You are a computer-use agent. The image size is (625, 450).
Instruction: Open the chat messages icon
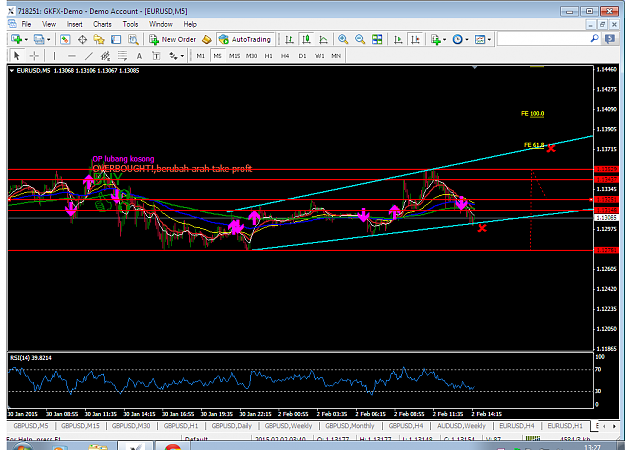tap(609, 39)
